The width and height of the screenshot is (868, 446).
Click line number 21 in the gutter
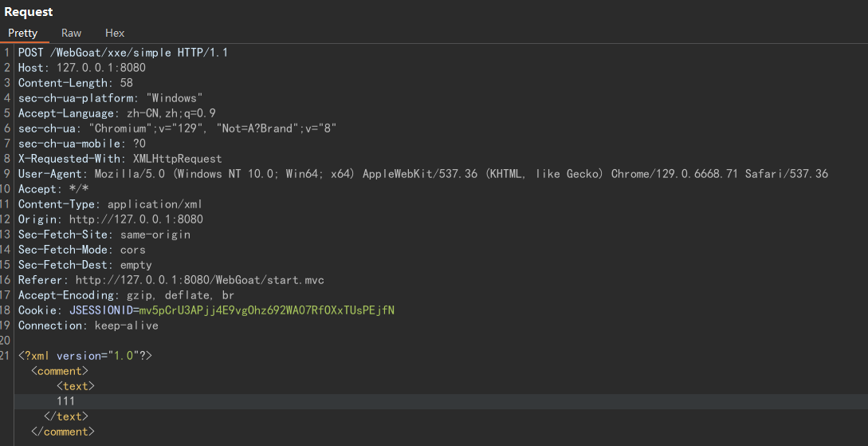point(6,356)
